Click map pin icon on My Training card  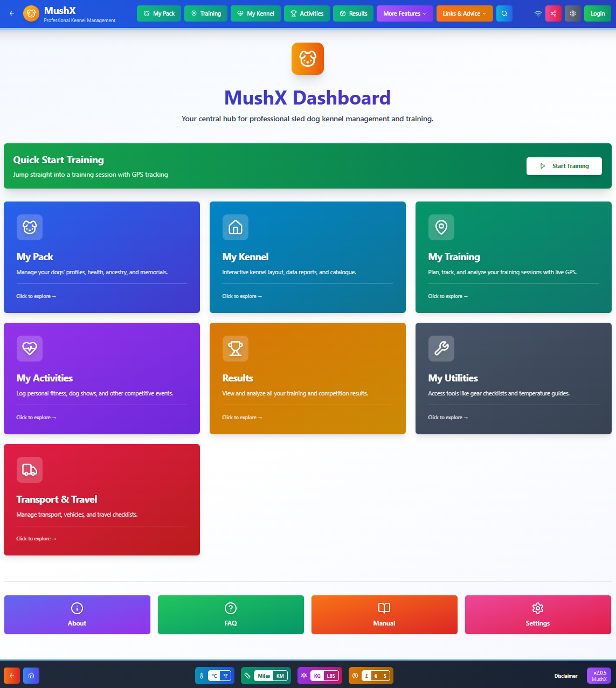coord(441,227)
